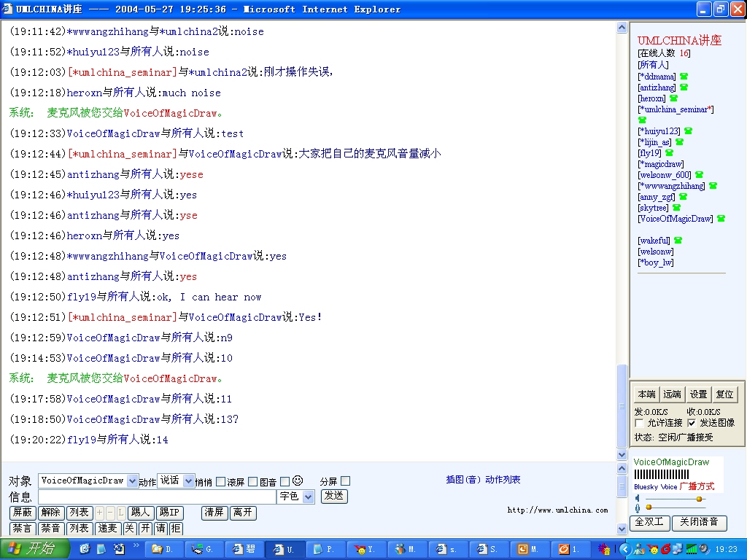Click the taskbar item labeled 1.
This screenshot has width=747, height=560.
point(570,549)
